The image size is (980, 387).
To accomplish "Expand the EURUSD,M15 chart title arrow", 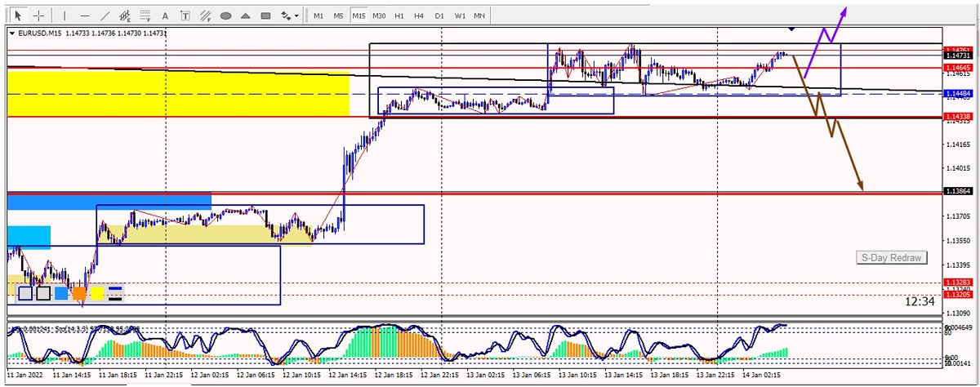I will (x=11, y=33).
